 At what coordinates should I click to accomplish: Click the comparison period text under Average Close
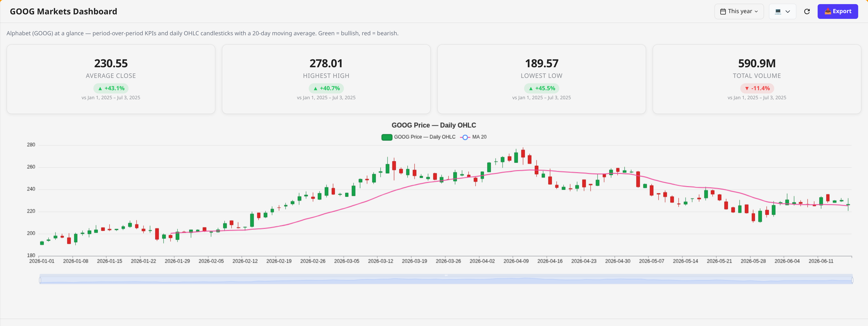point(111,98)
